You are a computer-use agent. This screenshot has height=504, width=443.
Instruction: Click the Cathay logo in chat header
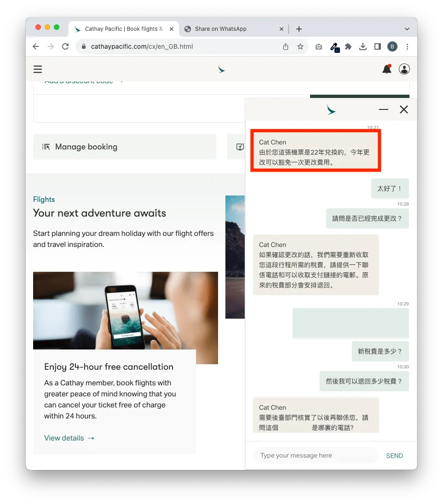click(331, 110)
